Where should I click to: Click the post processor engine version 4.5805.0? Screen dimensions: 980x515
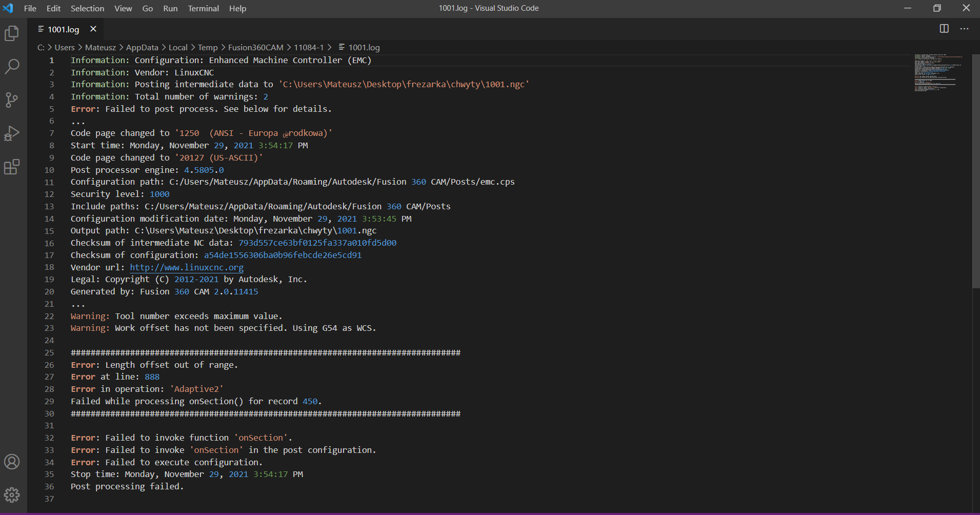click(x=204, y=170)
